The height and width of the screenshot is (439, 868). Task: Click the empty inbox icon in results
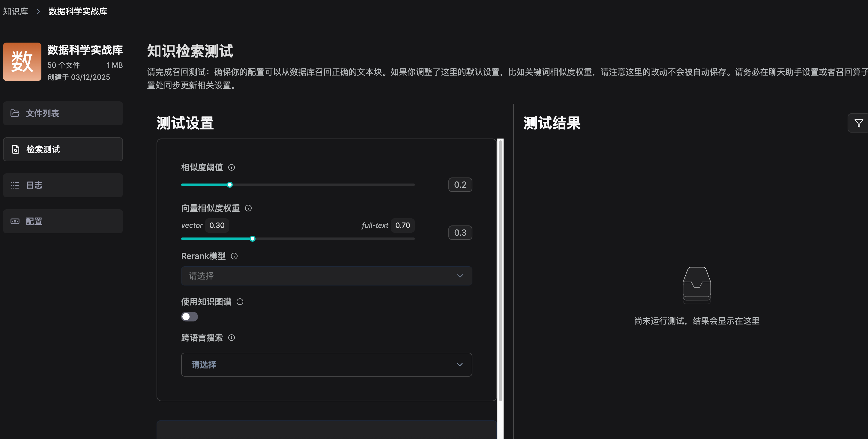click(696, 285)
